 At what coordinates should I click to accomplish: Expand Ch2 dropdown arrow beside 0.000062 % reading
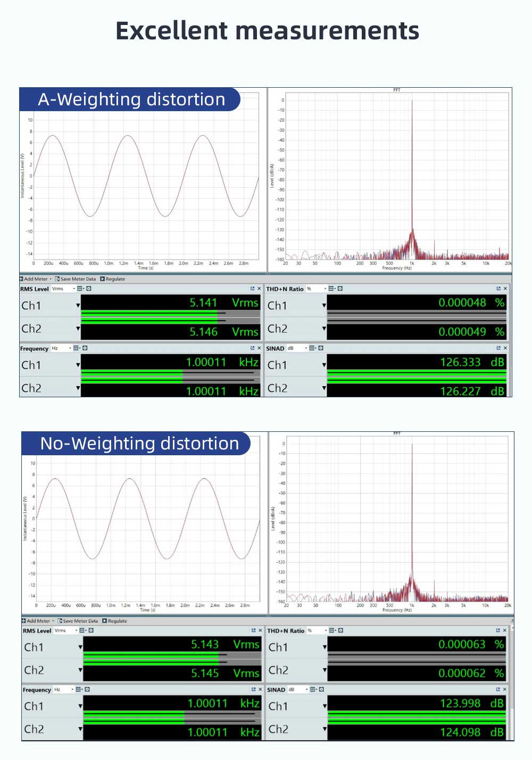325,670
